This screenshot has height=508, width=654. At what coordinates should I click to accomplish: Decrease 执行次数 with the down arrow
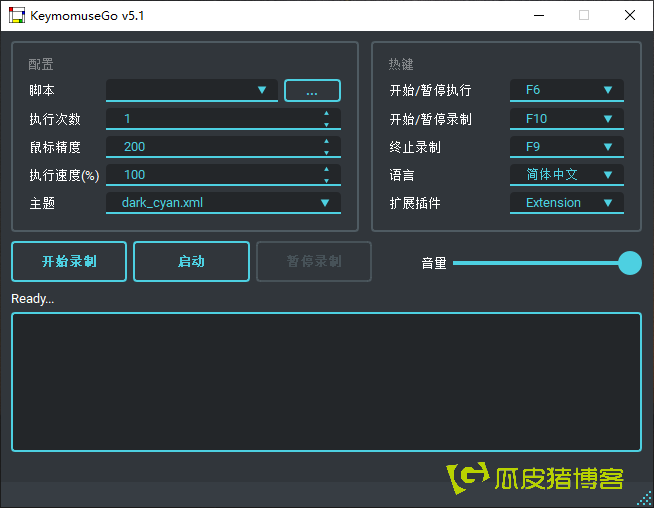tap(327, 124)
